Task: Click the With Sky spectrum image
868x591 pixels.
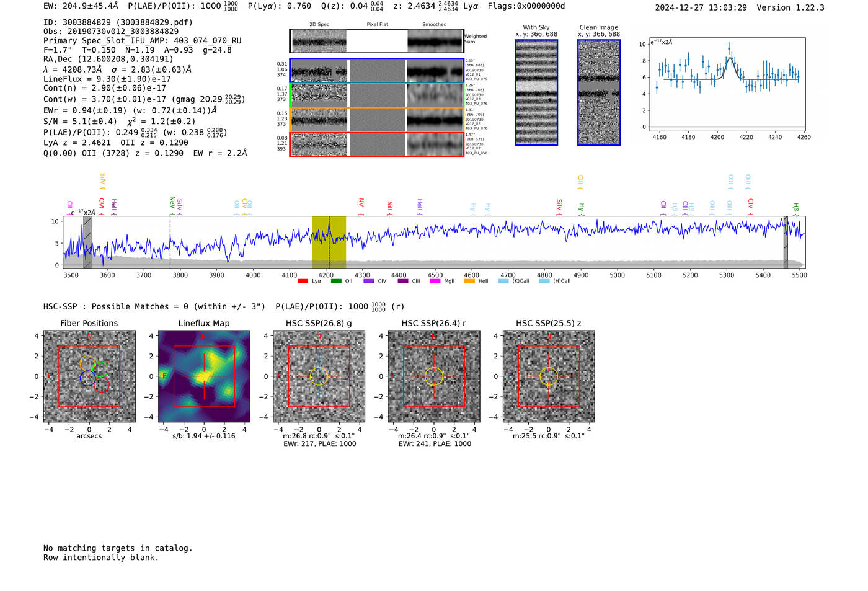Action: coord(536,92)
